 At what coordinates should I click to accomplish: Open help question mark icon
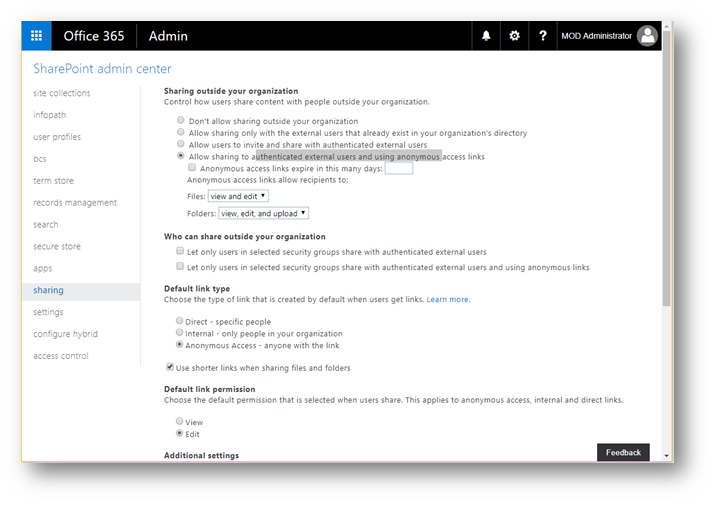tap(542, 36)
